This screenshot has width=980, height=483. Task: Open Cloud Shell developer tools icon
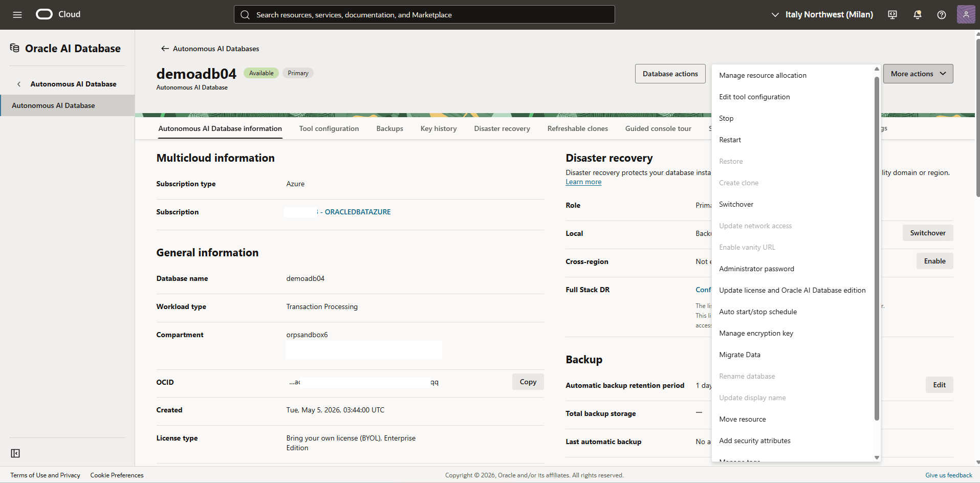(x=892, y=15)
